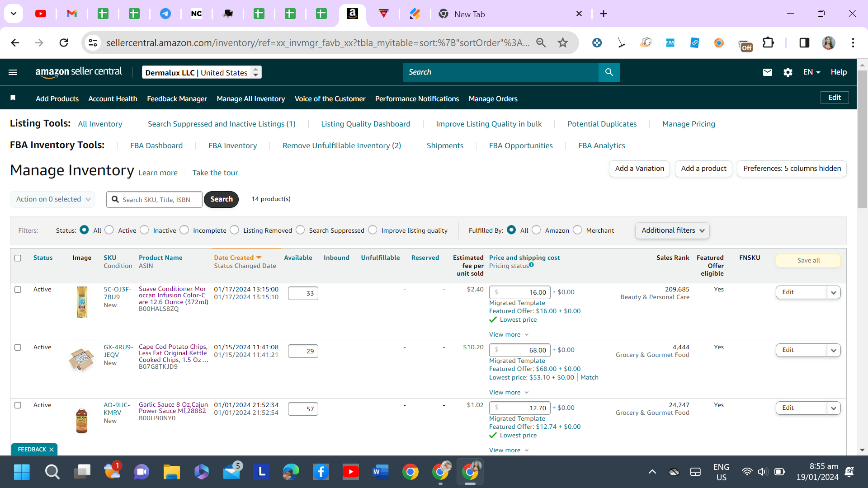Click Match next to lowest price $53.10
Screen dimensions: 868x488
(589, 377)
